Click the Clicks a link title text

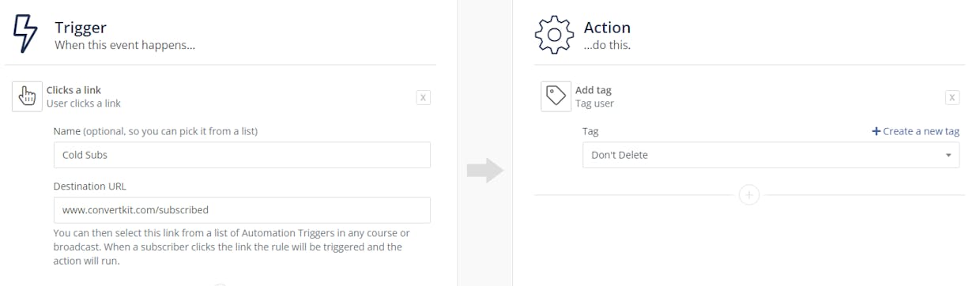(73, 90)
